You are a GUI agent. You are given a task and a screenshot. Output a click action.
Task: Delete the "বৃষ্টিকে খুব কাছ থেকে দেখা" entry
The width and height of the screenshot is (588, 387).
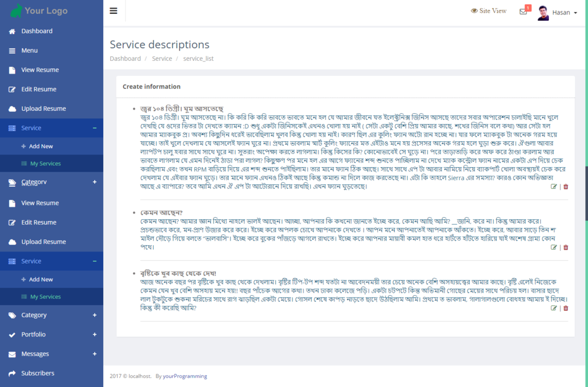click(566, 308)
